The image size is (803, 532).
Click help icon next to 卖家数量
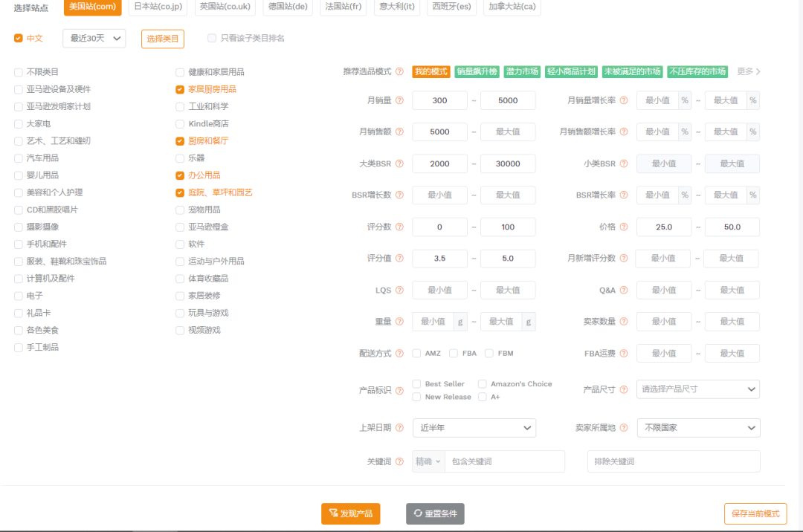pos(624,321)
